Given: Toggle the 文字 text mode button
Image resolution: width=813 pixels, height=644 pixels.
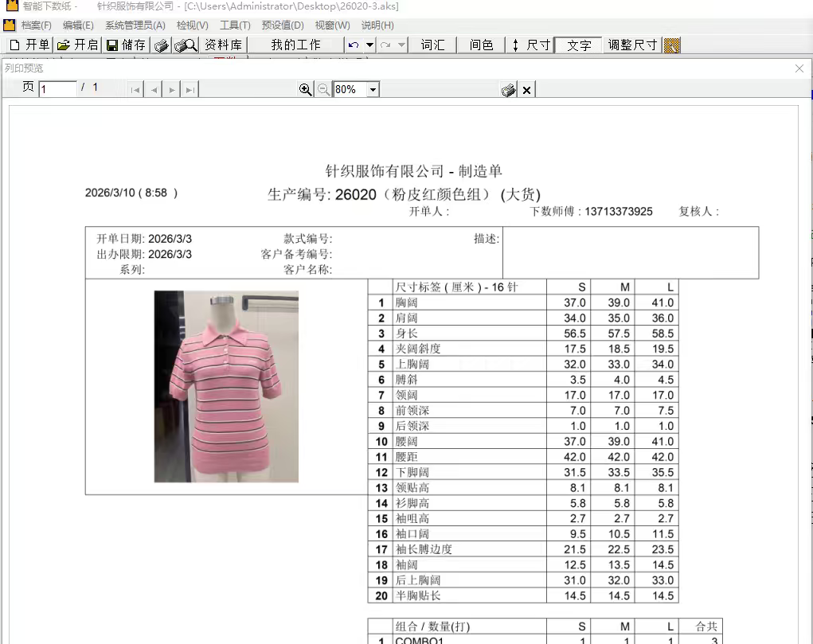Looking at the screenshot, I should pyautogui.click(x=579, y=45).
